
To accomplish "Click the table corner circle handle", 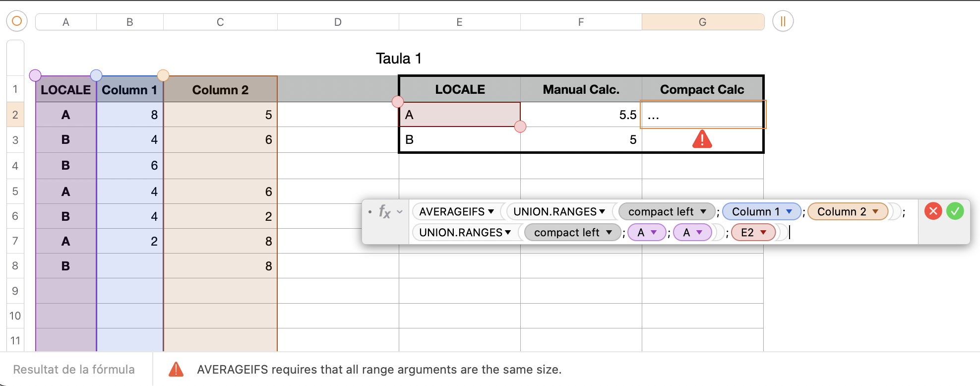I will pos(17,21).
